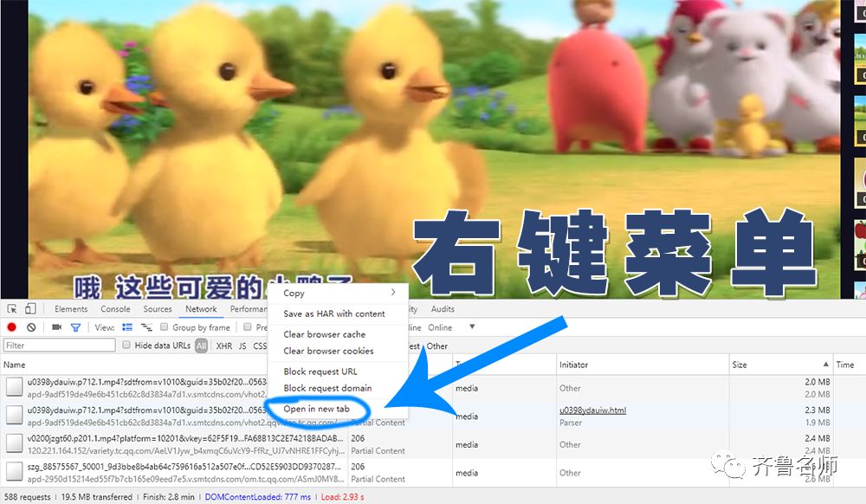This screenshot has width=866, height=504.
Task: Open the Elements tab
Action: click(71, 309)
